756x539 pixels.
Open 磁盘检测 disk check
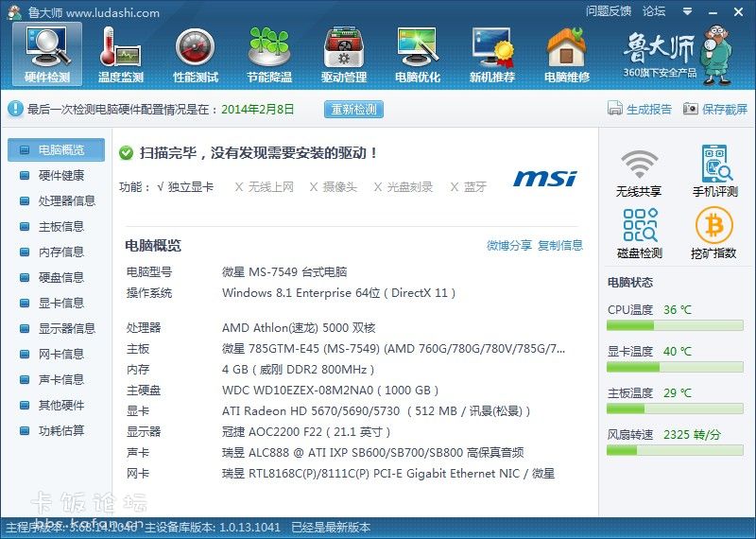click(640, 234)
